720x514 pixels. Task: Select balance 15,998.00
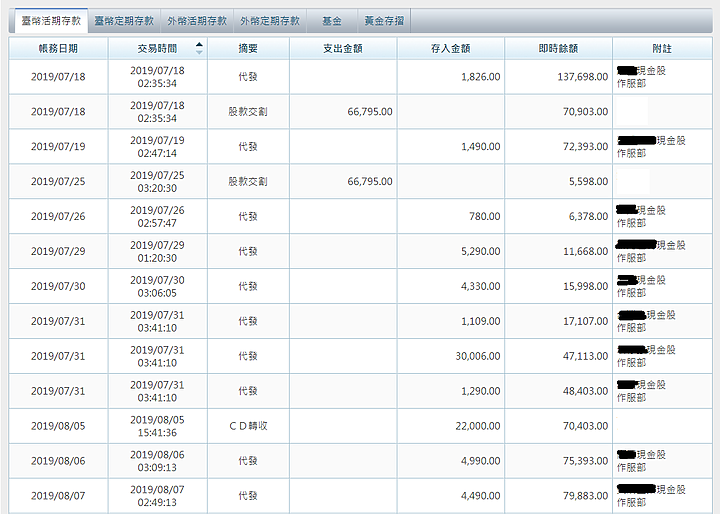click(x=585, y=286)
